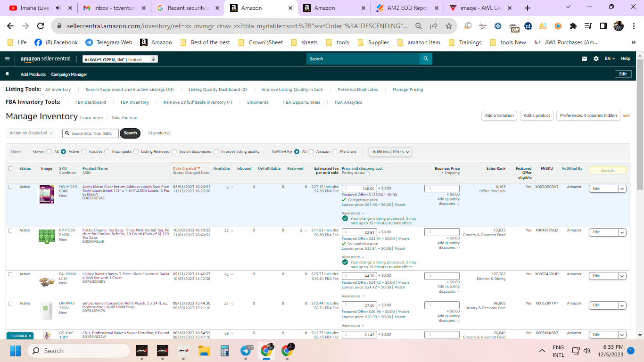Open dropdown arrow beside Edit for Avery row

(622, 189)
